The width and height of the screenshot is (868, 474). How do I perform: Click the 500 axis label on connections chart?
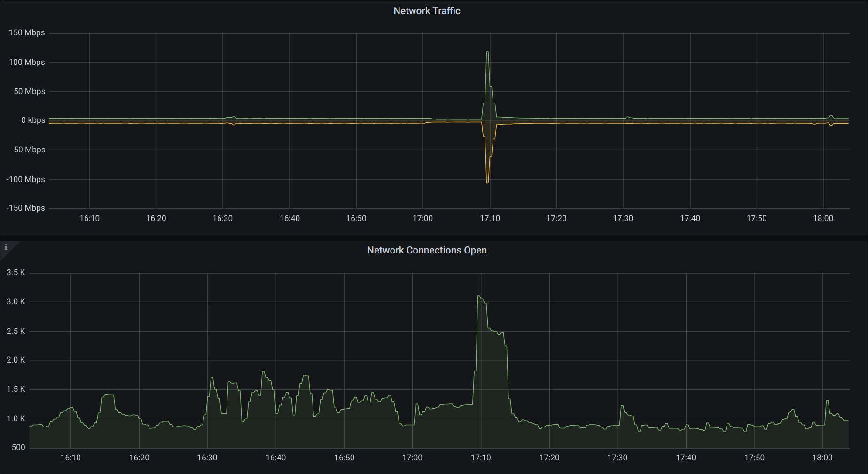[18, 447]
